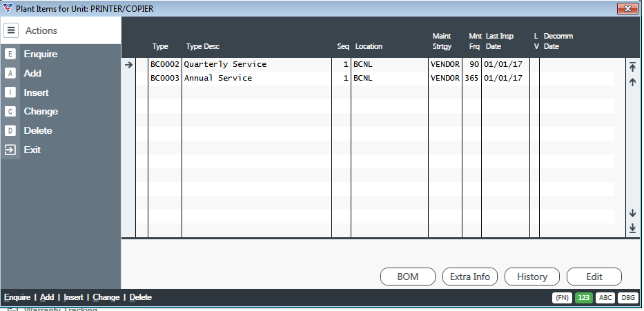The height and width of the screenshot is (311, 644).
Task: Click the Annual Service description
Action: [217, 78]
